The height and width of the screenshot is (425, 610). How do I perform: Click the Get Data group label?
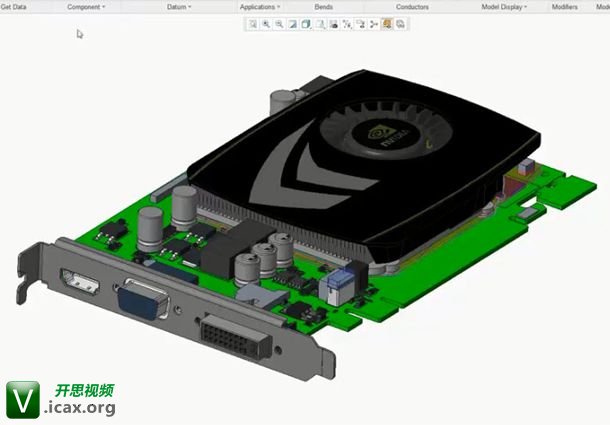click(13, 7)
